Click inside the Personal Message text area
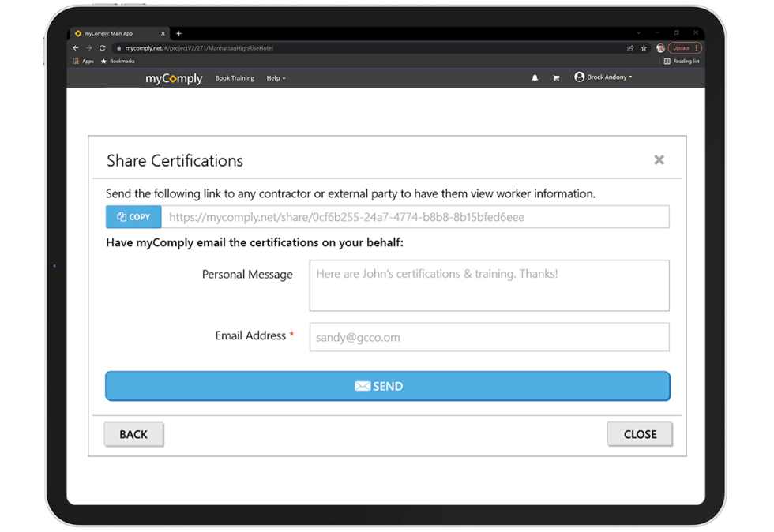 click(x=488, y=284)
